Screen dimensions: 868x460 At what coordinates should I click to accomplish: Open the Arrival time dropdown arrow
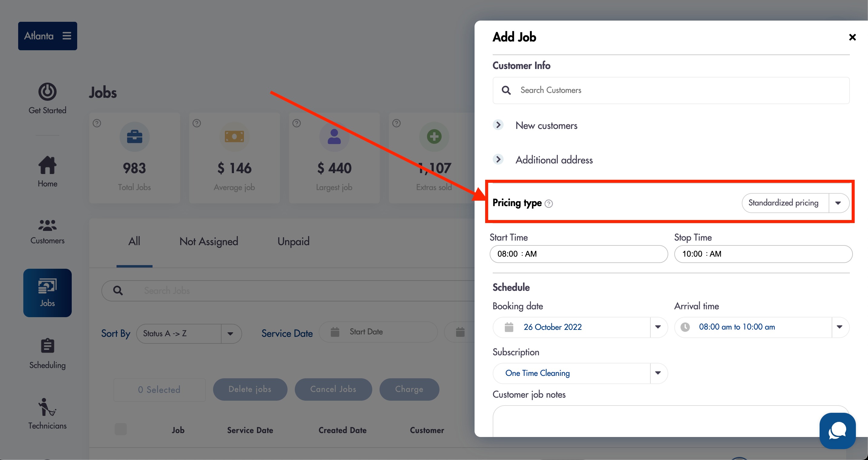(839, 327)
